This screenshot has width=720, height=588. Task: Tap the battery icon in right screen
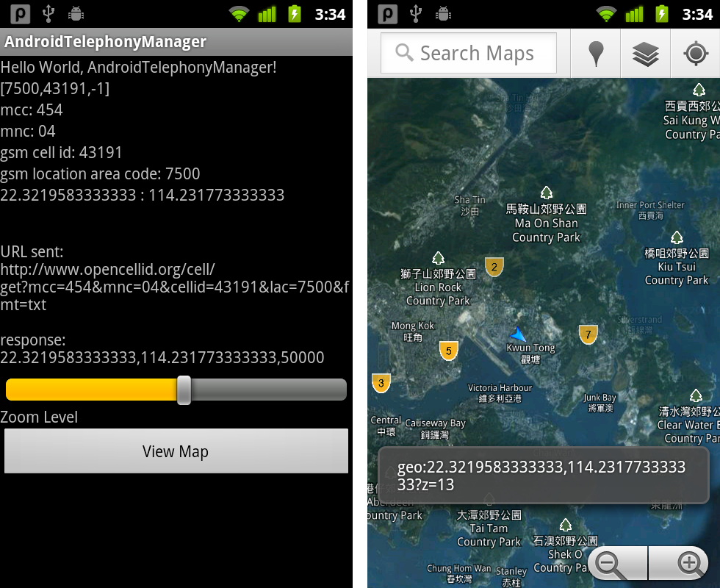(x=662, y=14)
